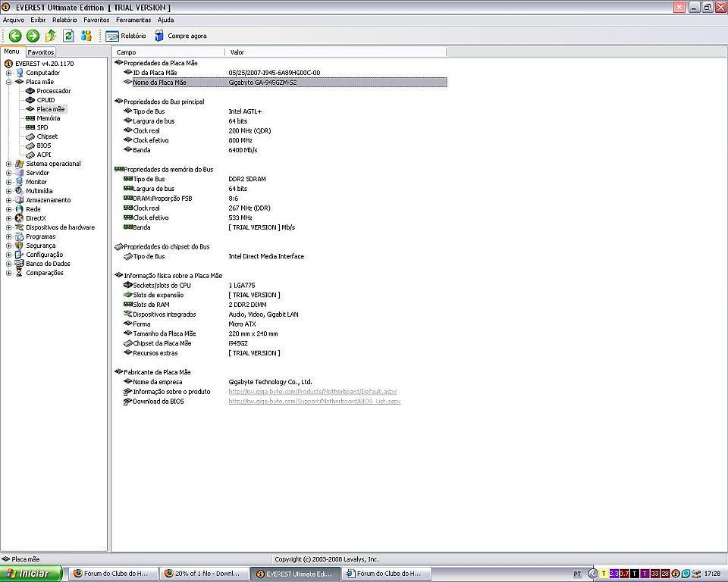Expand the Servidor tree node
728x582 pixels.
[x=9, y=173]
